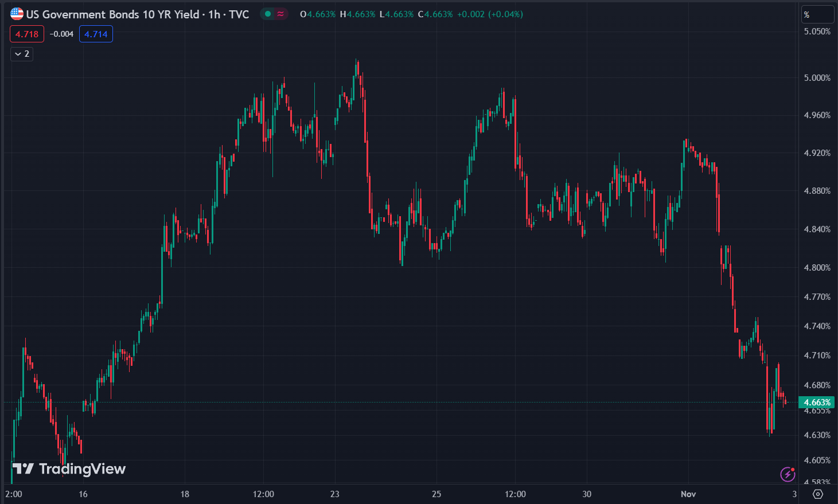
Task: Click the 23 date label on the time axis
Action: [335, 494]
